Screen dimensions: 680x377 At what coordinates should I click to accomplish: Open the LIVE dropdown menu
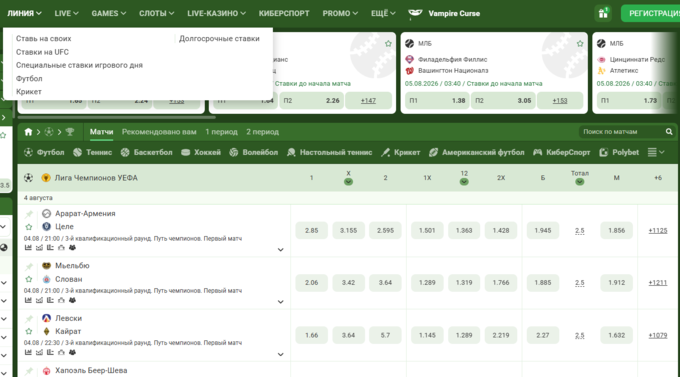[66, 13]
